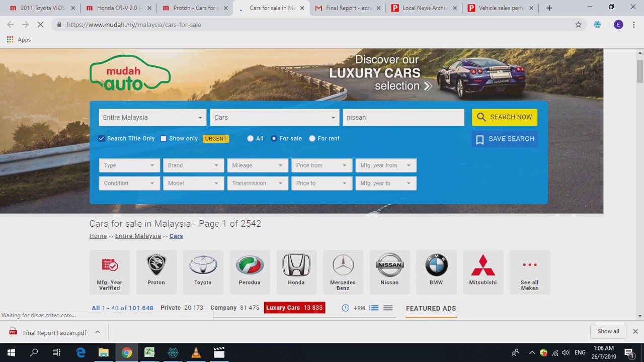This screenshot has height=362, width=644.
Task: Expand the Mfg. year to dropdown
Action: click(x=386, y=183)
